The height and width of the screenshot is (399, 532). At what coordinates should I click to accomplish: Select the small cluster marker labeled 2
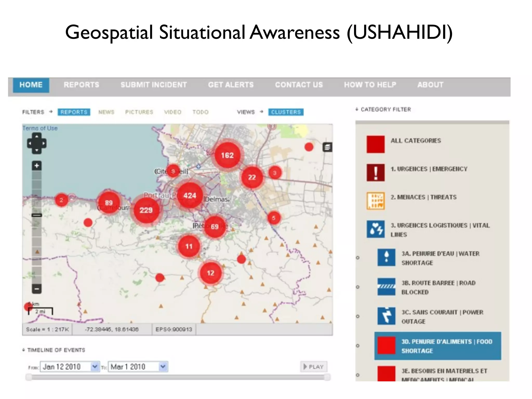62,200
